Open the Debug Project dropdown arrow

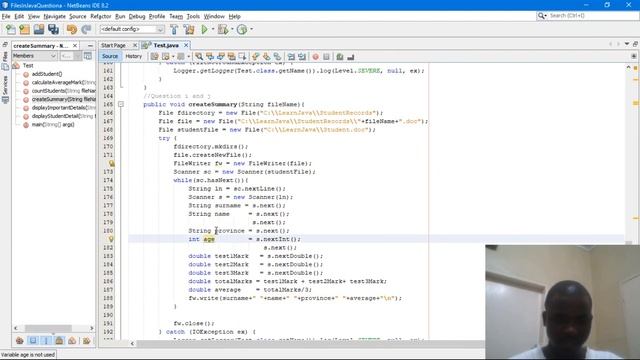(232, 29)
